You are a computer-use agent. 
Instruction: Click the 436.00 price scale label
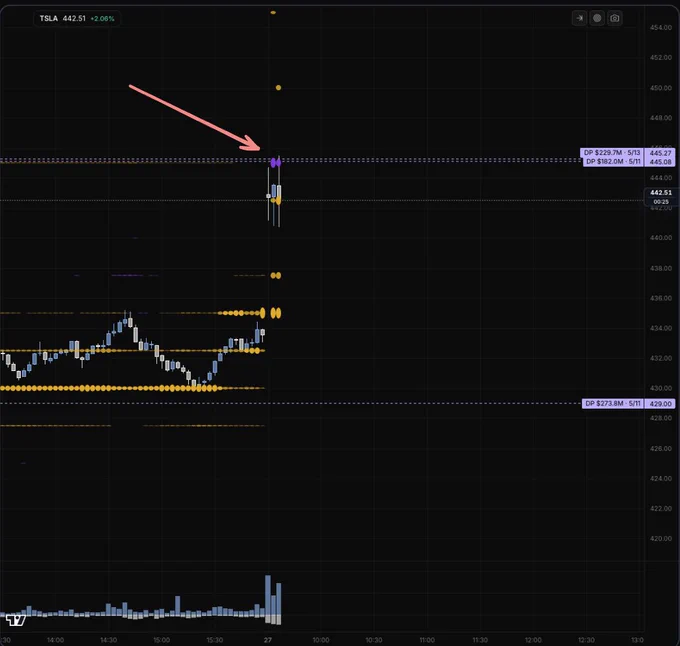660,298
